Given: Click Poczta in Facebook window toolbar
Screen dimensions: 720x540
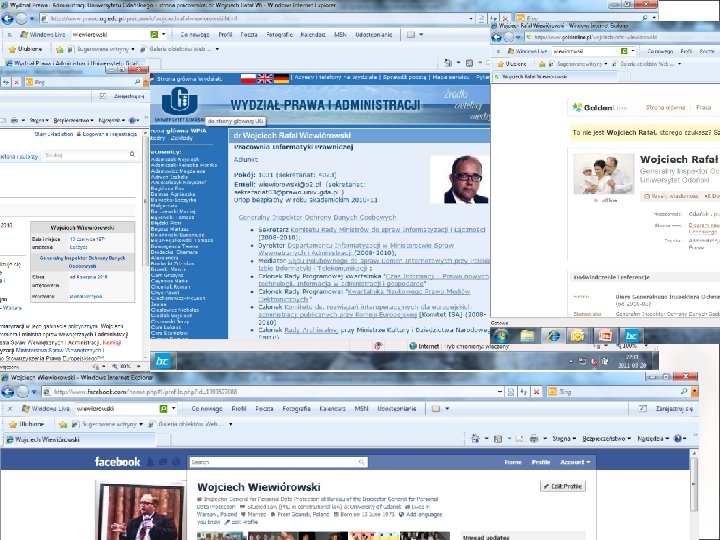Looking at the screenshot, I should pos(264,408).
